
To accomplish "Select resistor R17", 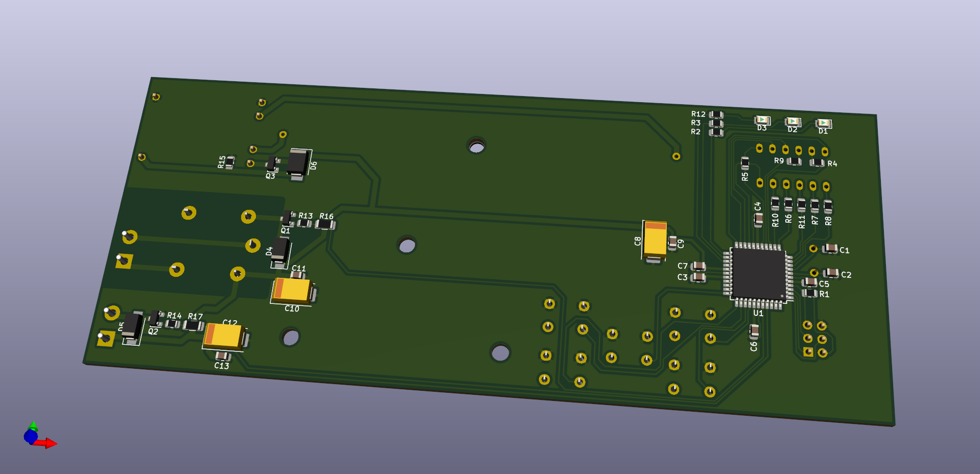I will point(194,325).
